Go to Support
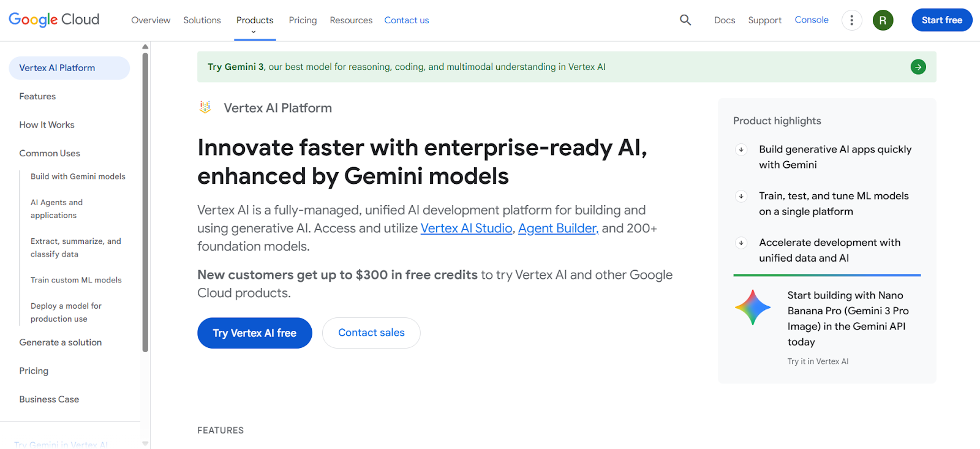Screen dimensions: 980x449 click(x=765, y=20)
